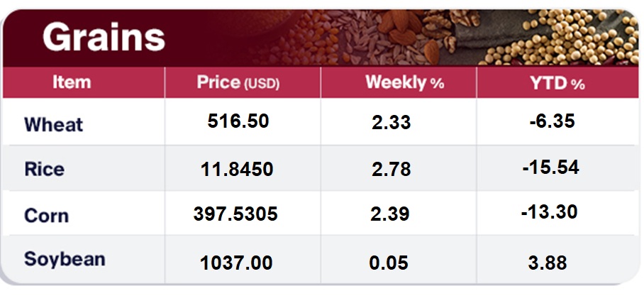This screenshot has width=644, height=308.
Task: Select Rice YTD value -15.54
Action: click(549, 167)
